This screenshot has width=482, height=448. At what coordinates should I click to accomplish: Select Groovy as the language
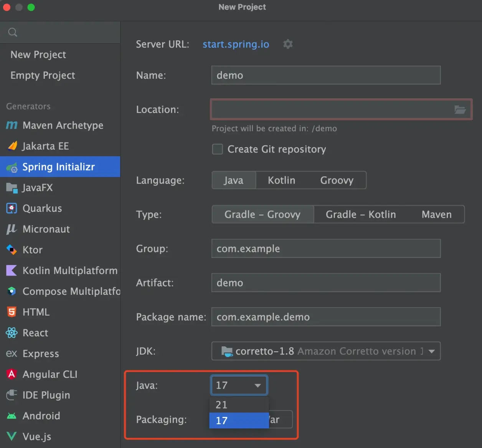click(337, 180)
